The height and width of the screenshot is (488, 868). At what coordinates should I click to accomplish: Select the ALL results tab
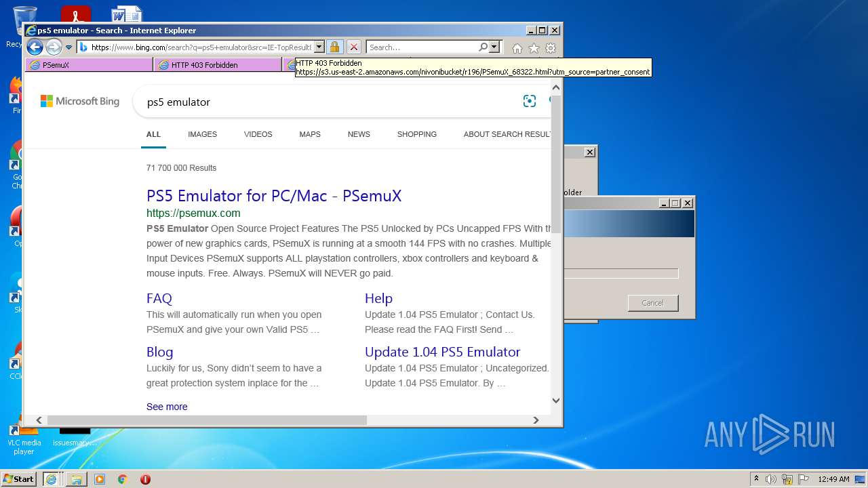pyautogui.click(x=153, y=134)
